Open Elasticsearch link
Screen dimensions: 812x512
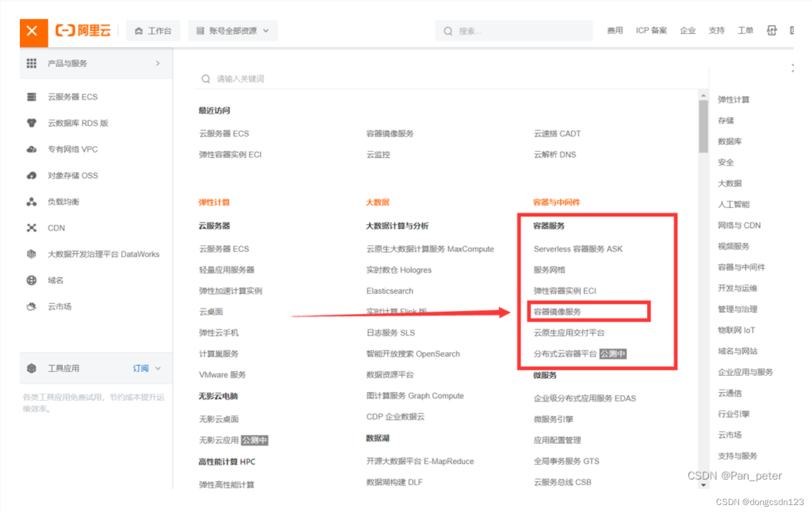pyautogui.click(x=390, y=291)
